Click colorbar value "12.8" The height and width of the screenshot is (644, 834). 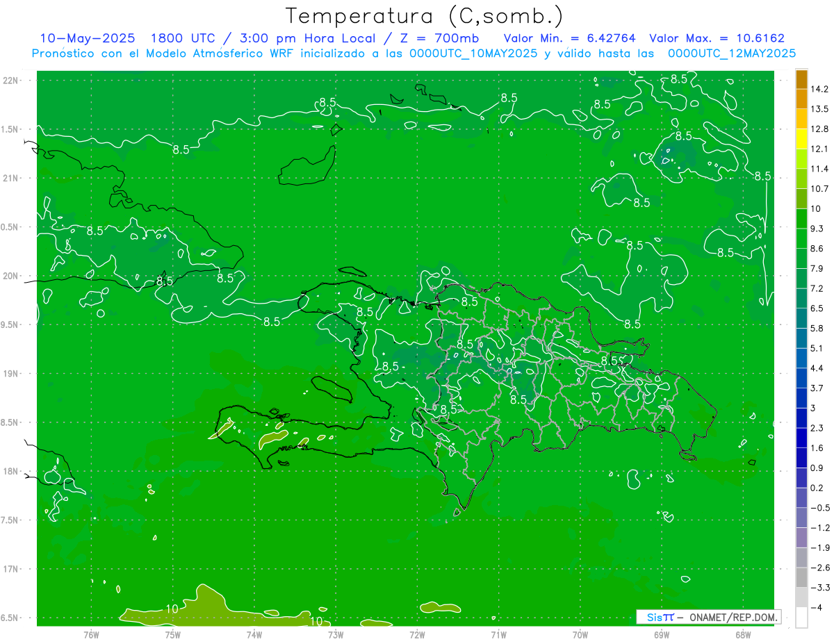pyautogui.click(x=819, y=129)
